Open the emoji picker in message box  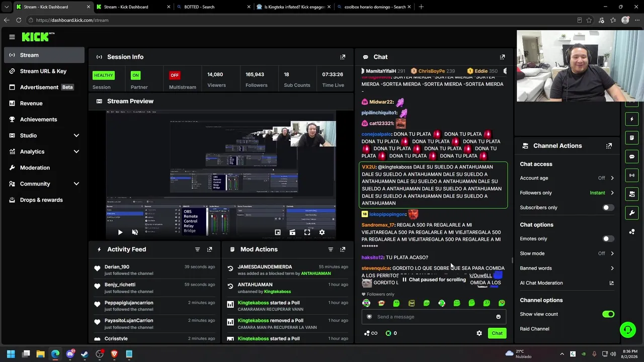point(498,317)
